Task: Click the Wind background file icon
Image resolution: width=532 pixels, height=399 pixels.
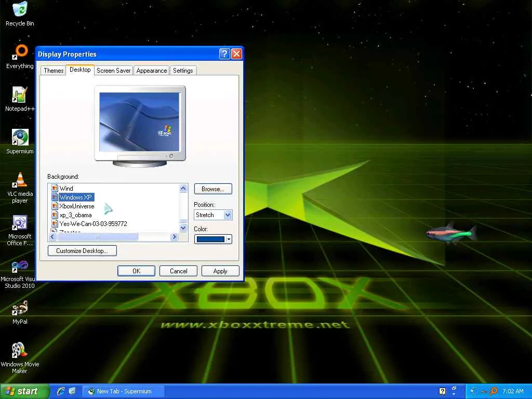Action: (x=54, y=188)
